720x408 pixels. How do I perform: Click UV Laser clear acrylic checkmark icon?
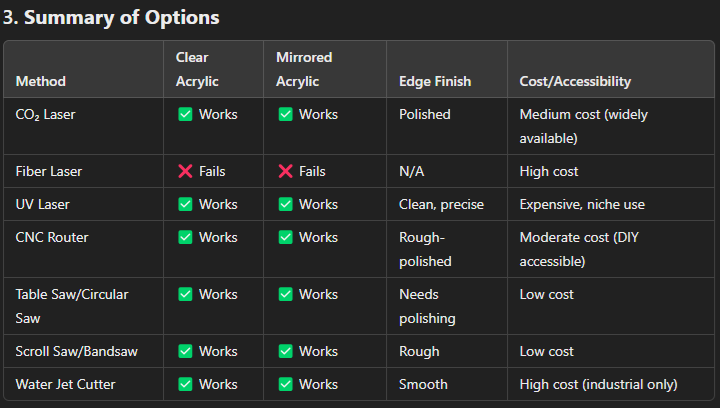pyautogui.click(x=185, y=204)
